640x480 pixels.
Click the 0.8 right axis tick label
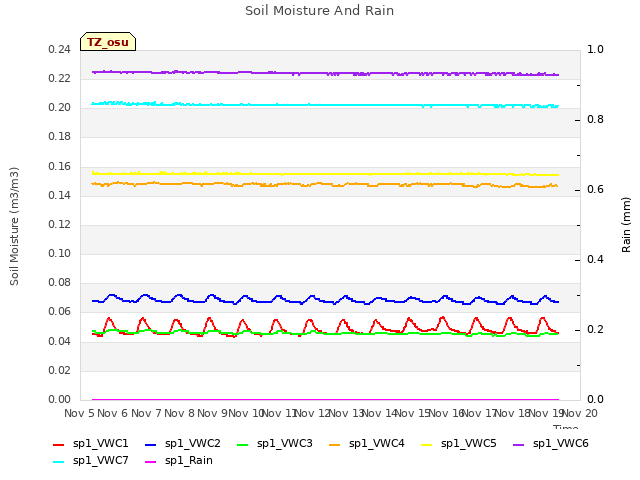pos(595,120)
